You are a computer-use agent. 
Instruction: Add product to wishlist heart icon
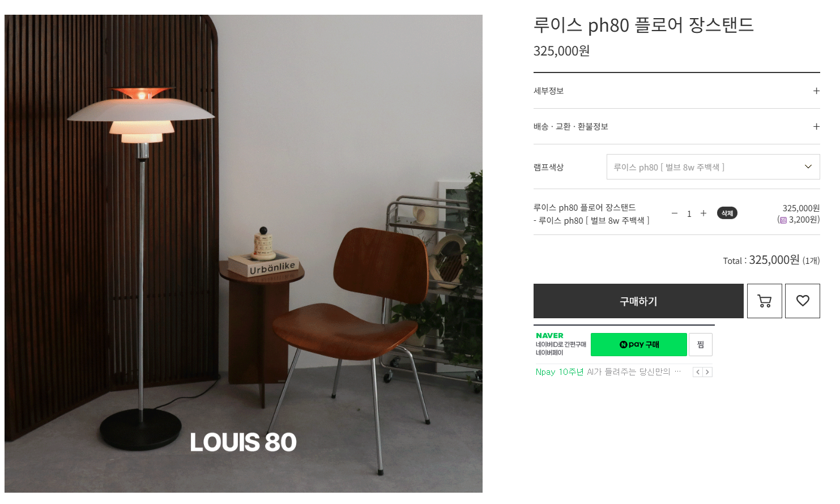click(803, 301)
